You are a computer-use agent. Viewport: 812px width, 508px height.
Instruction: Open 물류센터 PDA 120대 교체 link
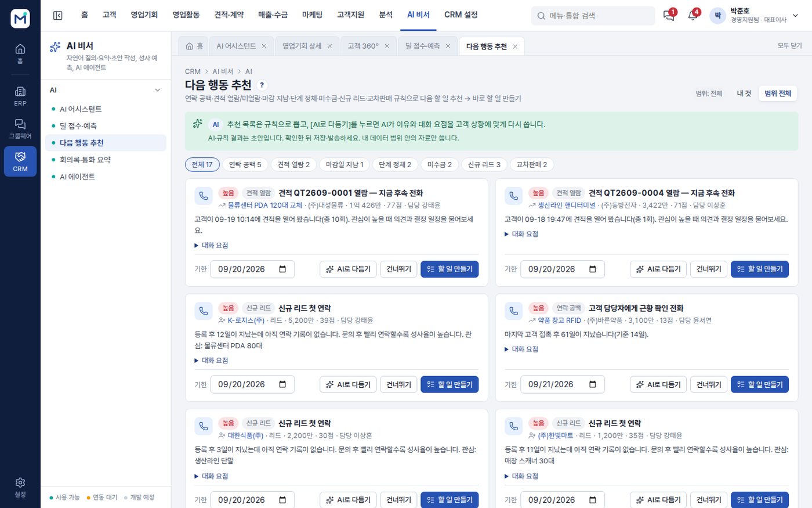[265, 206]
